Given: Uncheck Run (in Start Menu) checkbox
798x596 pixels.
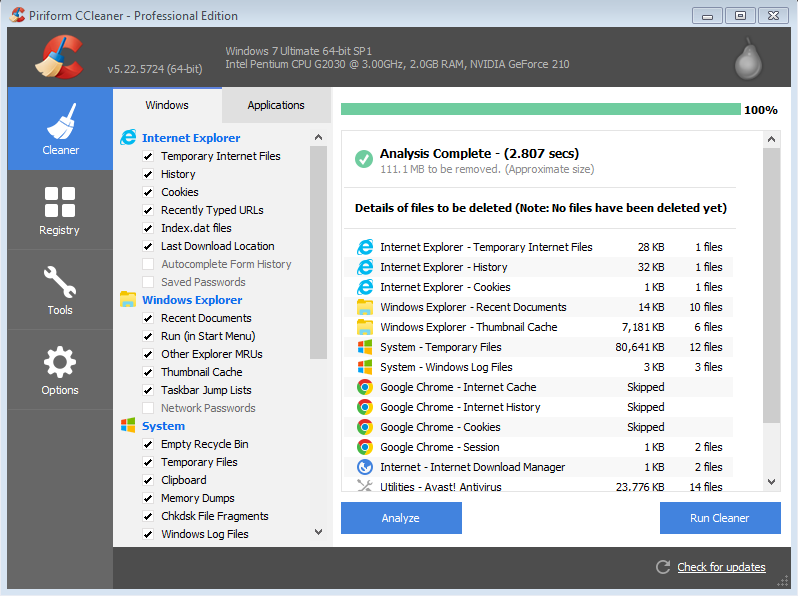Looking at the screenshot, I should [148, 336].
